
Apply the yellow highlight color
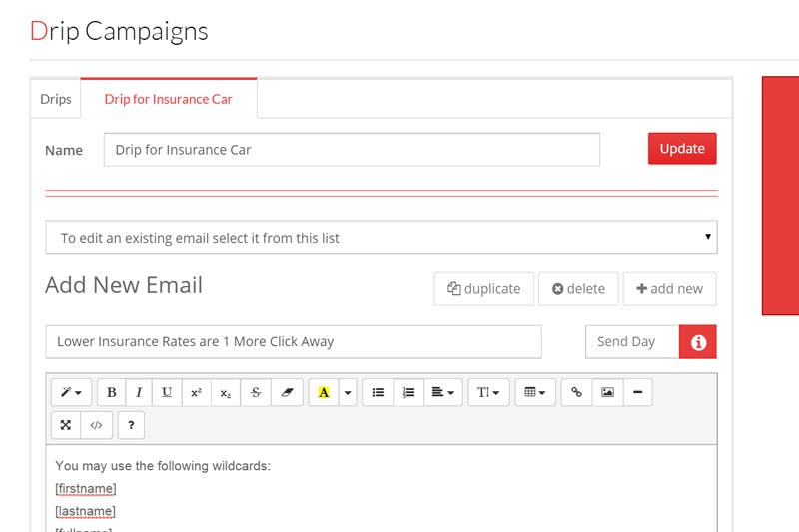coord(323,392)
